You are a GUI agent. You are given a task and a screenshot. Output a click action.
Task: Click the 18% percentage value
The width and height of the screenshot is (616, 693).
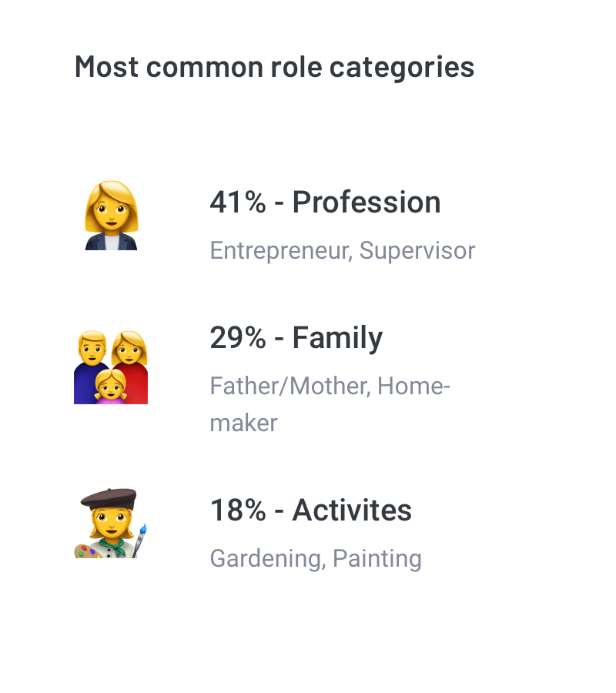[237, 510]
